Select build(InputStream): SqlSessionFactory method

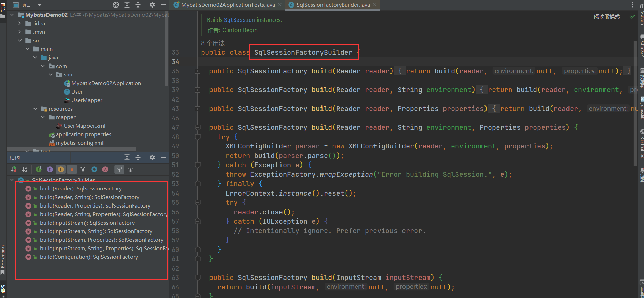(x=87, y=223)
